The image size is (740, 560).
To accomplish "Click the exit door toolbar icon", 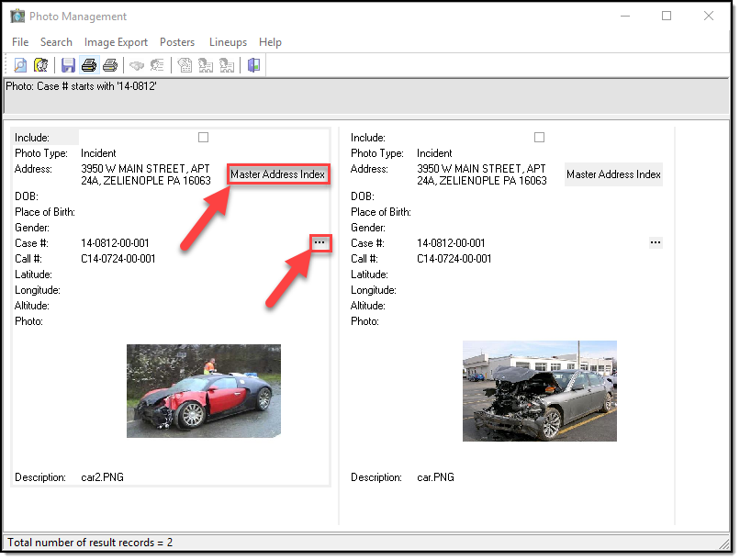I will (x=254, y=65).
